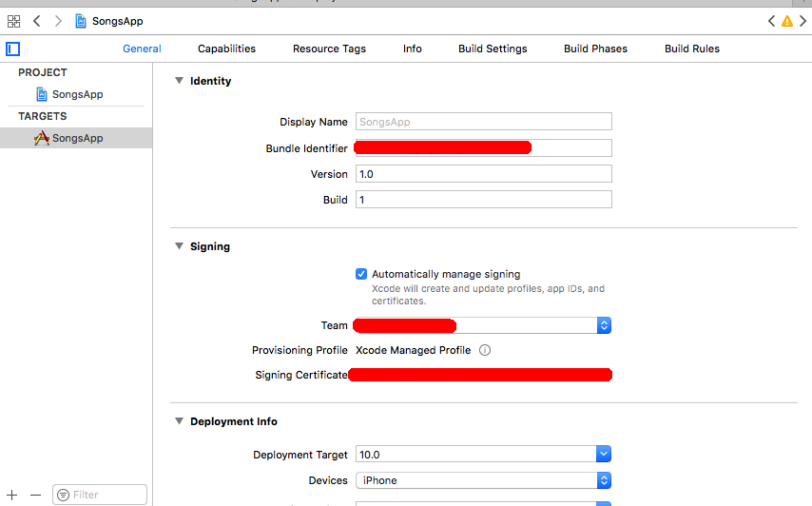Click the SongsApp project file icon in jump bar
Image resolution: width=812 pixels, height=506 pixels.
click(x=80, y=21)
